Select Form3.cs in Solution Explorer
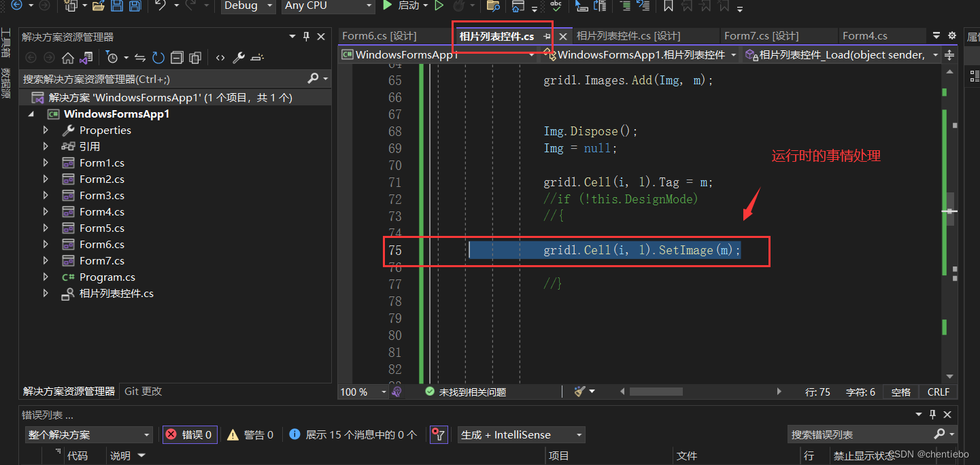 point(102,195)
